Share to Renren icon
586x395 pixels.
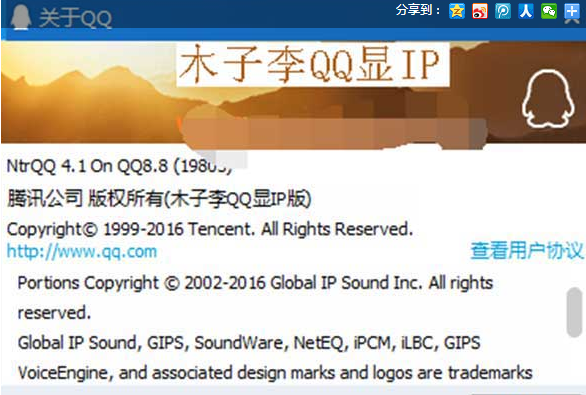coord(526,11)
